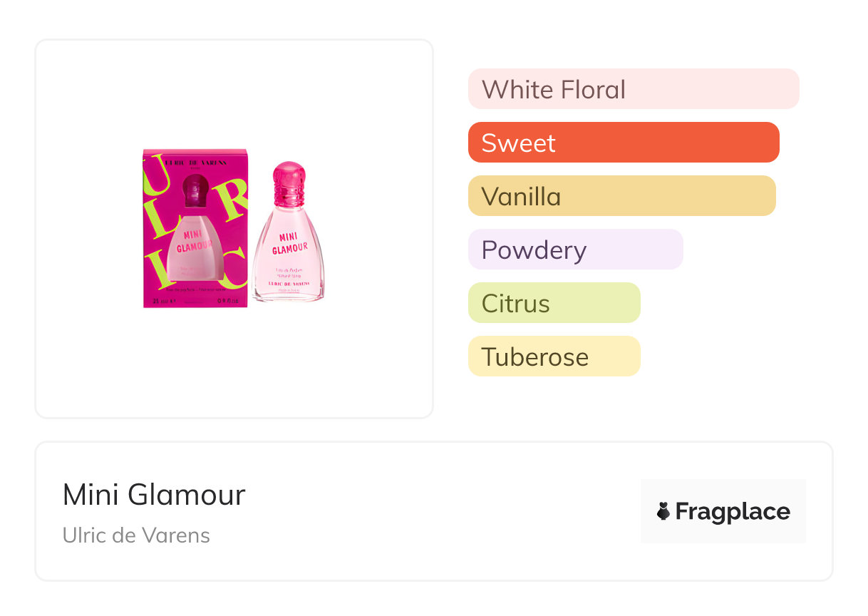
Task: Click the Powdery accord bar
Action: click(x=575, y=250)
